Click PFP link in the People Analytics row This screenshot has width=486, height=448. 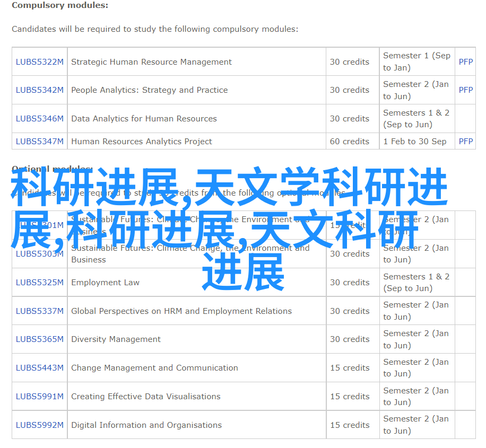[x=465, y=90]
